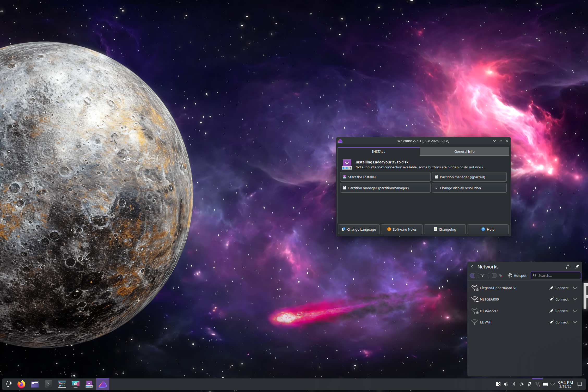
Task: Click the EndeavourOS Welcome taskbar icon
Action: pos(103,384)
